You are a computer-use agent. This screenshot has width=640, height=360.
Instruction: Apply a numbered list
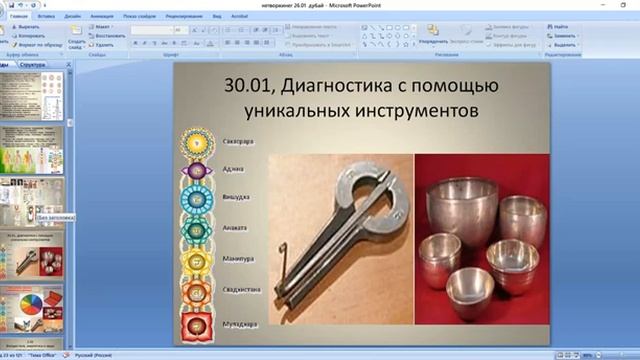242,30
